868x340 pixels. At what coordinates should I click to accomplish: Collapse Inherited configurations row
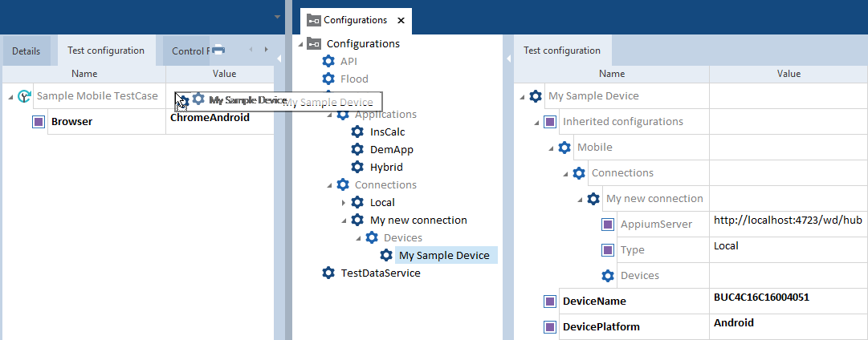tap(536, 122)
